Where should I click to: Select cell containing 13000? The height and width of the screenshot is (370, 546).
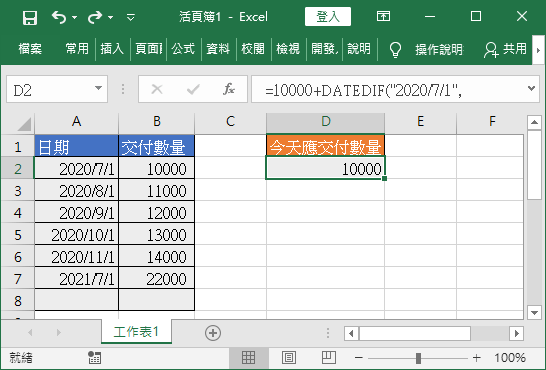(157, 234)
